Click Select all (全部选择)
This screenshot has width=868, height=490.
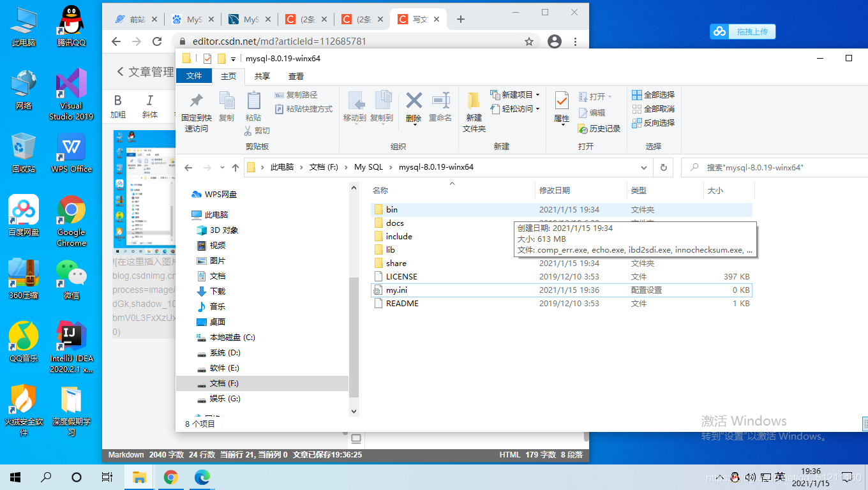click(653, 94)
